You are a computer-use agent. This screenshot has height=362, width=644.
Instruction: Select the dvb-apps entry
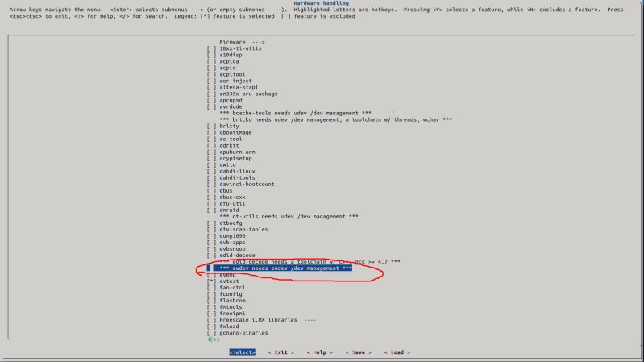(232, 243)
